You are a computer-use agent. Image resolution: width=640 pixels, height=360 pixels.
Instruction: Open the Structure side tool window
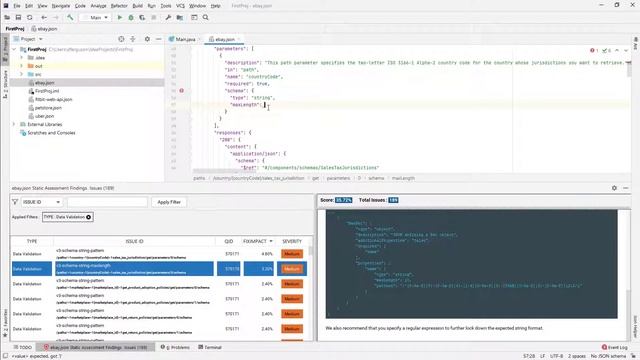pos(5,84)
